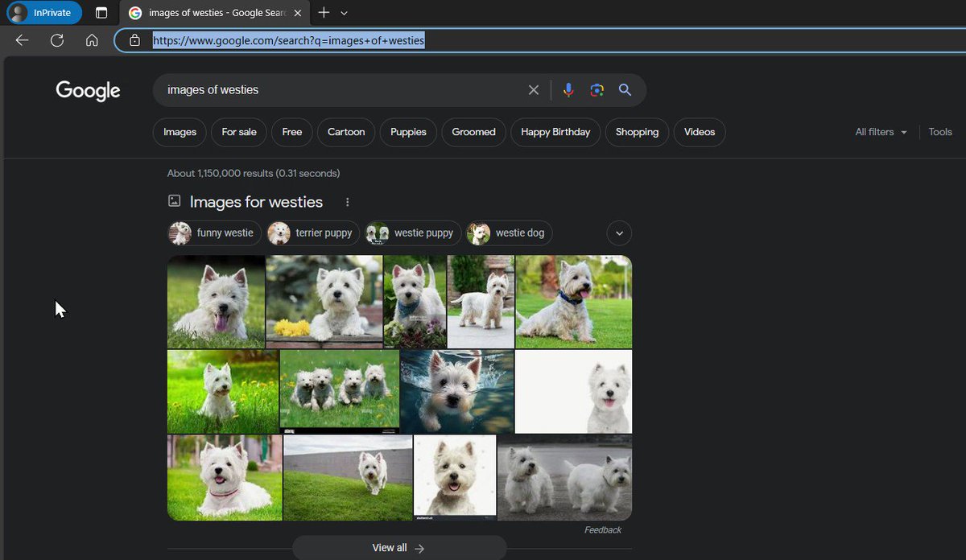
Task: Click the InPrivate profile button
Action: pyautogui.click(x=43, y=13)
